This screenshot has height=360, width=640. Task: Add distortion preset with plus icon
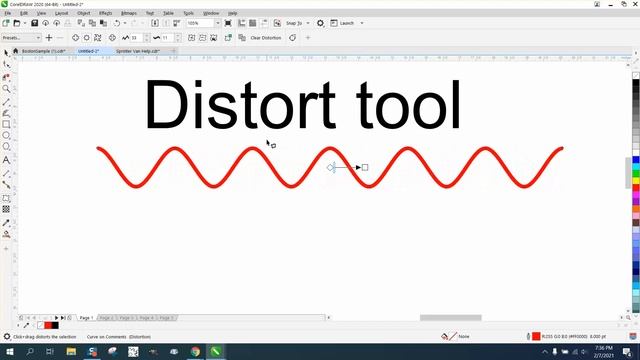pos(49,38)
